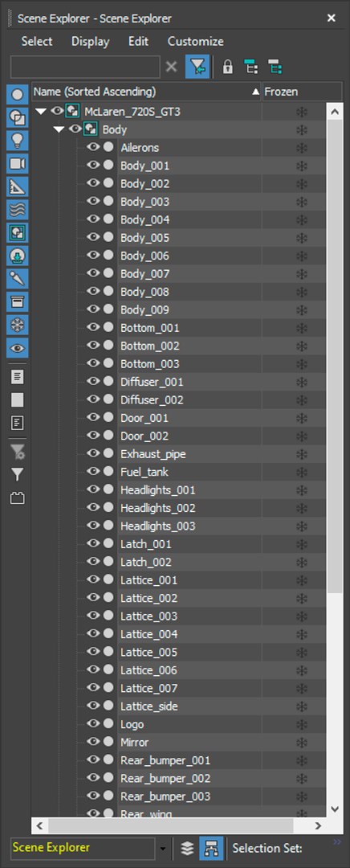The width and height of the screenshot is (350, 868).
Task: Hide Exhaust_pipe using its eye icon
Action: pos(93,453)
